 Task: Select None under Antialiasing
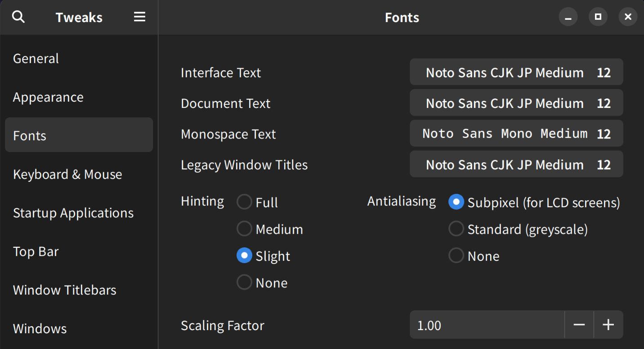[474, 256]
